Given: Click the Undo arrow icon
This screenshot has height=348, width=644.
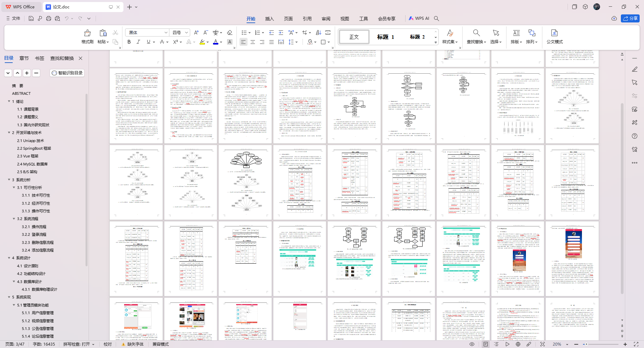Looking at the screenshot, I should click(x=67, y=18).
